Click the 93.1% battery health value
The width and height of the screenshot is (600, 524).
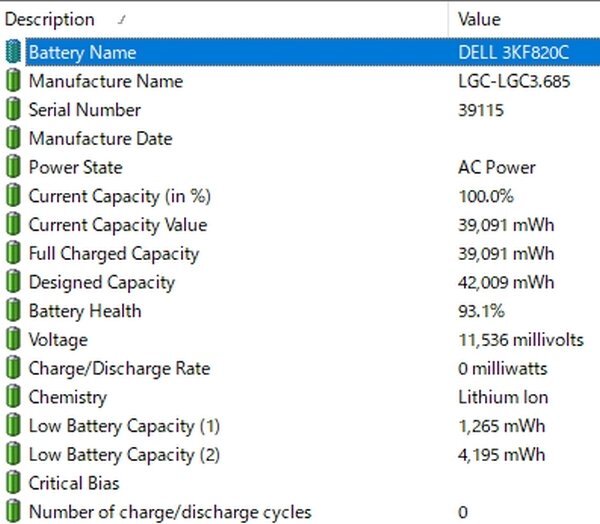481,311
